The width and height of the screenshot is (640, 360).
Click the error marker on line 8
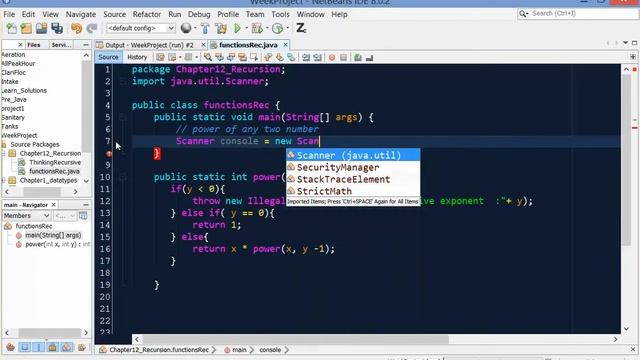click(x=109, y=153)
